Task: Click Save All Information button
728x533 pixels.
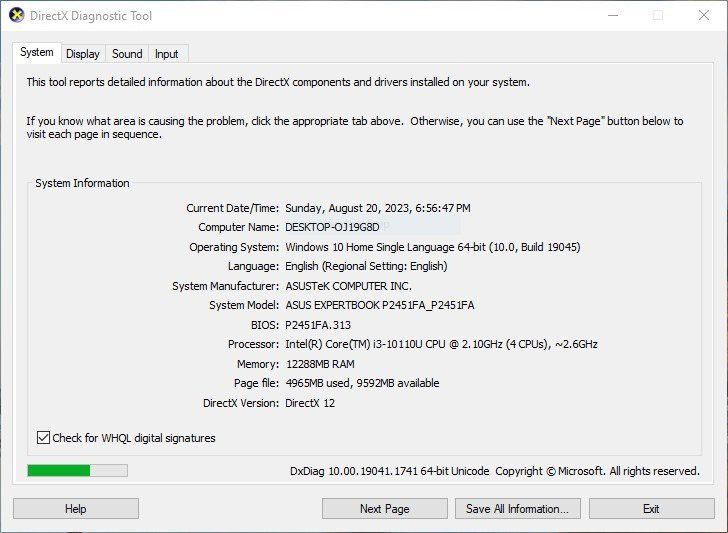Action: pos(518,508)
